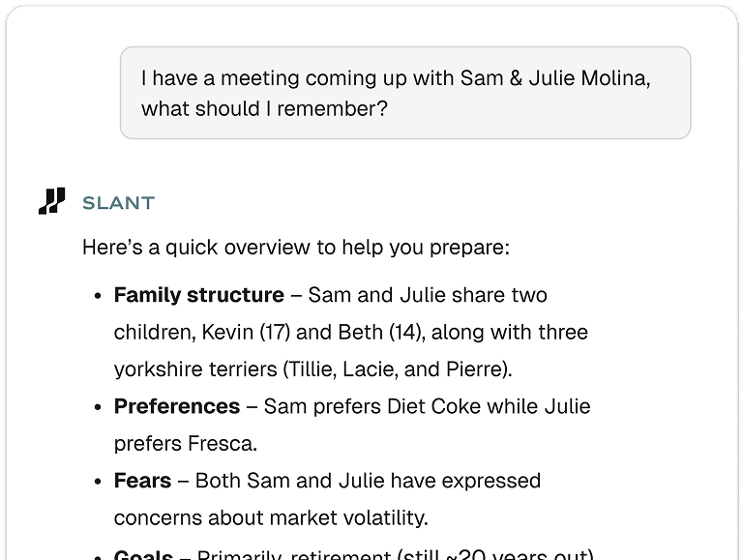Screen dimensions: 743x560
Task: Click the bold 'Preferences' heading
Action: pyautogui.click(x=177, y=406)
